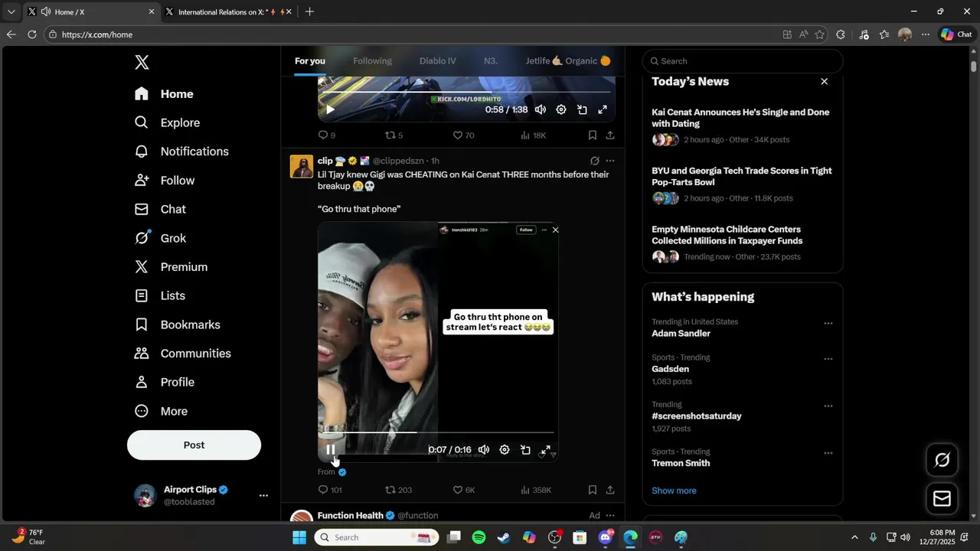980x551 pixels.
Task: Reply to the clippedszn post with 101 comments
Action: 330,490
